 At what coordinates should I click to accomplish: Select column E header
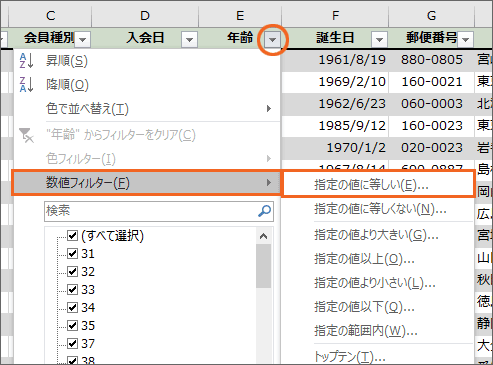240,15
